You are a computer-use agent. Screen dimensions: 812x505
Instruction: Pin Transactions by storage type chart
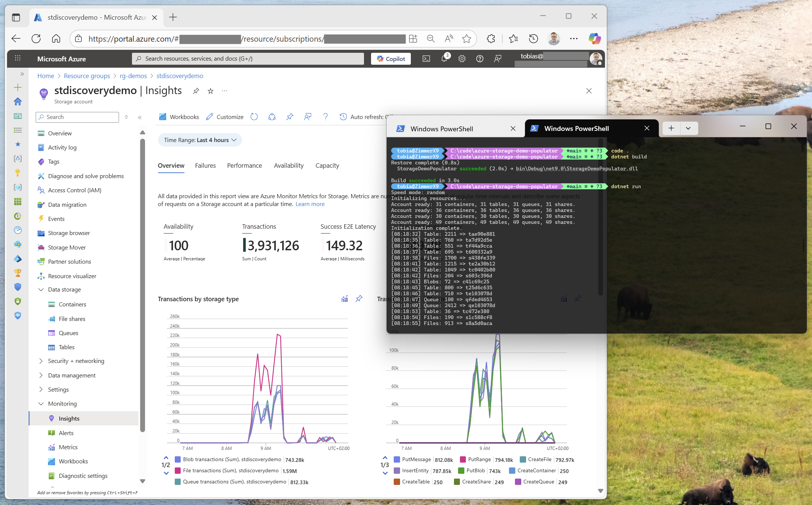(359, 299)
